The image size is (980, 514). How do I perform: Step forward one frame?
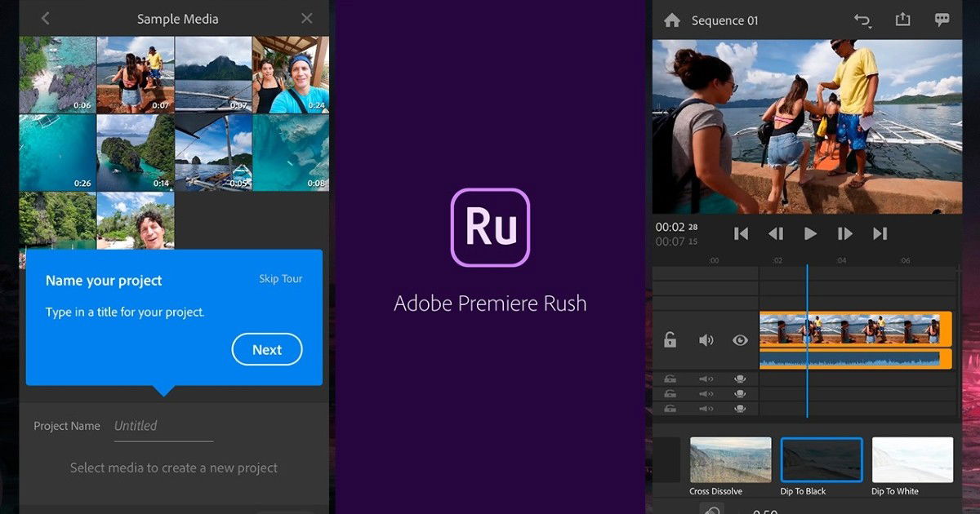pos(845,234)
